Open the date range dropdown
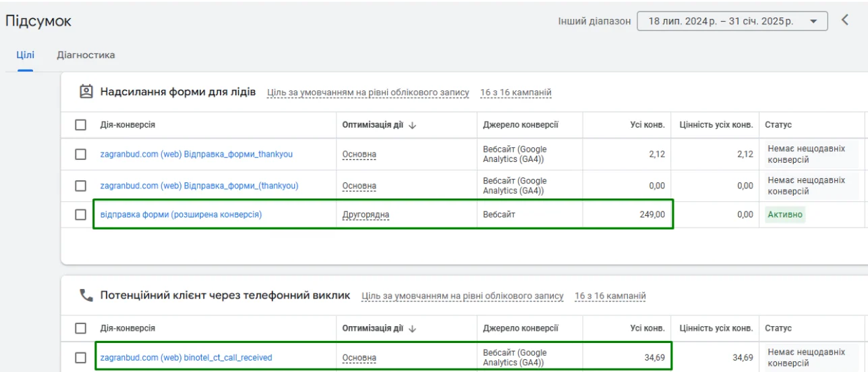Viewport: 868px width, 372px height. 732,21
